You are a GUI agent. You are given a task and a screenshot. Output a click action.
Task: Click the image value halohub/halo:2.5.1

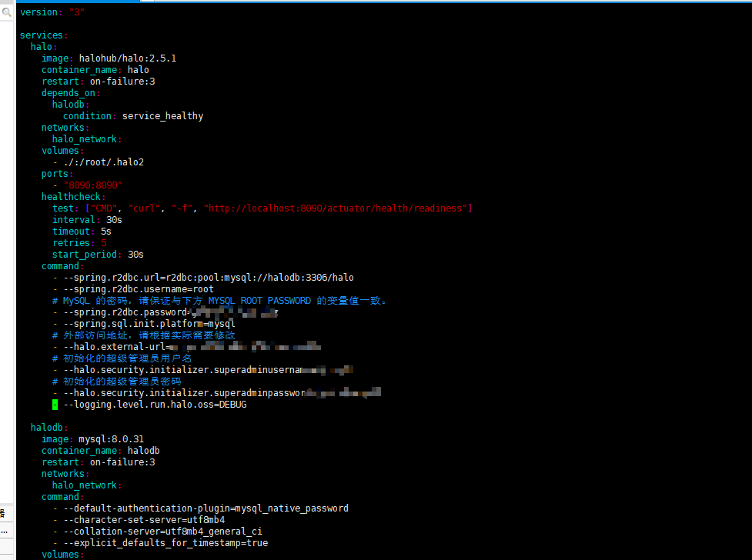point(128,58)
